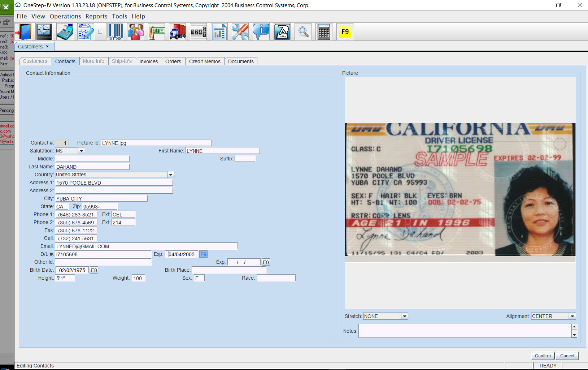Viewport: 588px width, 370px height.
Task: Click the exit door icon in toolbar
Action: [x=23, y=32]
